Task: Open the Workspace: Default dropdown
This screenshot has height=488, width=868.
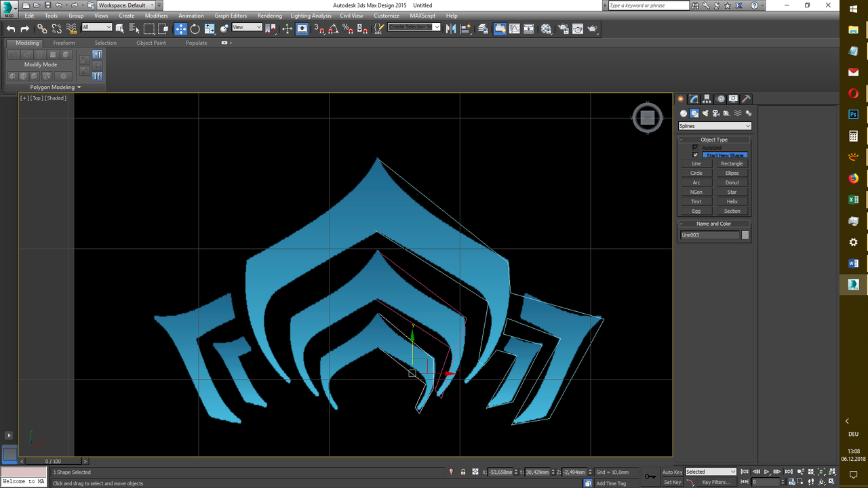Action: coord(126,5)
